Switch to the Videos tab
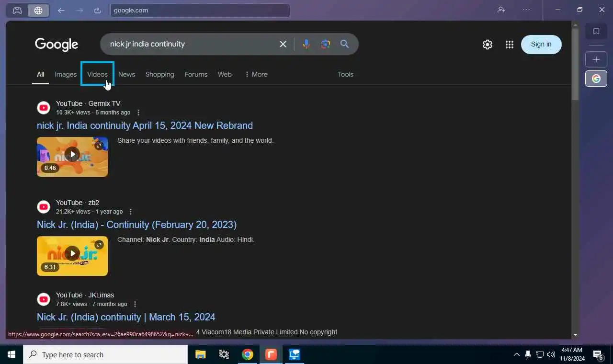 point(97,74)
